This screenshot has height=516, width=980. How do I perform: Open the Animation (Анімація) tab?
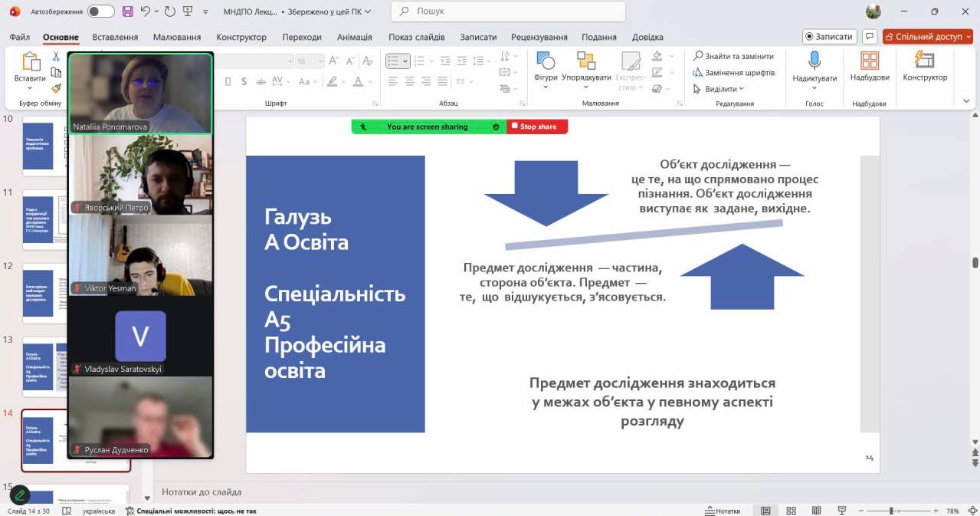354,37
